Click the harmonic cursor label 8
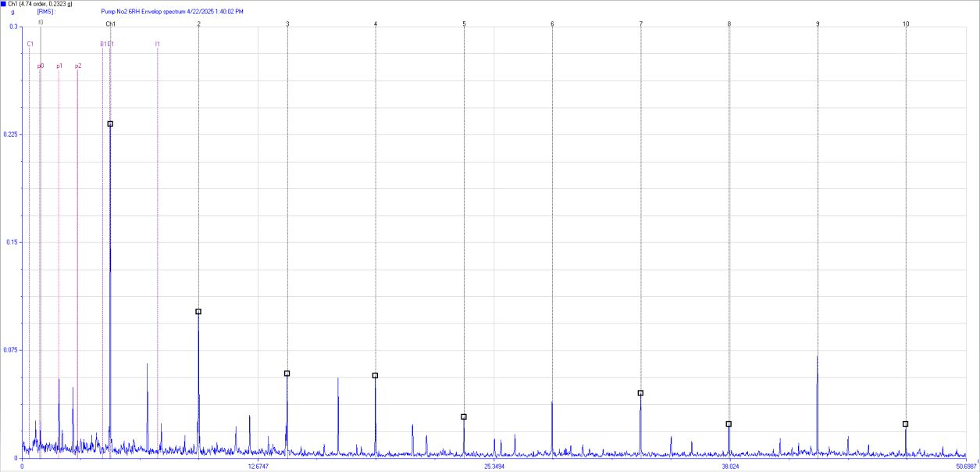980x472 pixels. tap(729, 24)
